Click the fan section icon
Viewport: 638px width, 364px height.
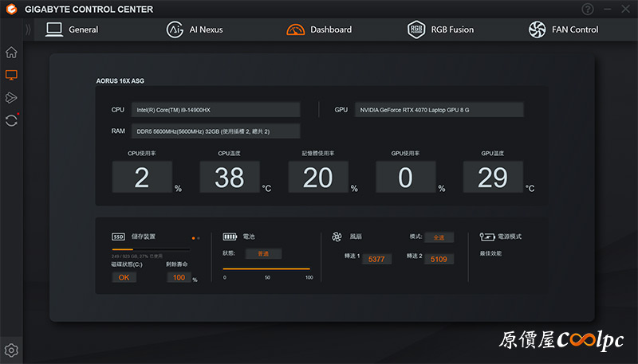point(337,237)
